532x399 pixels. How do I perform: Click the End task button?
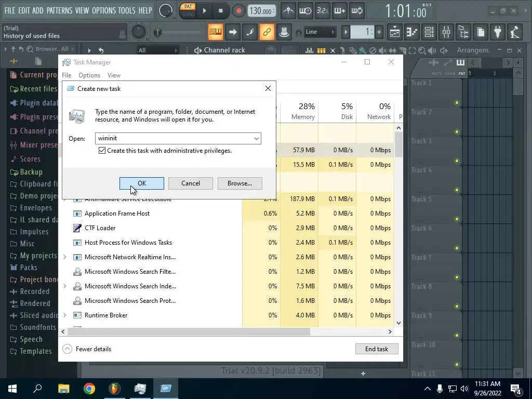point(377,349)
